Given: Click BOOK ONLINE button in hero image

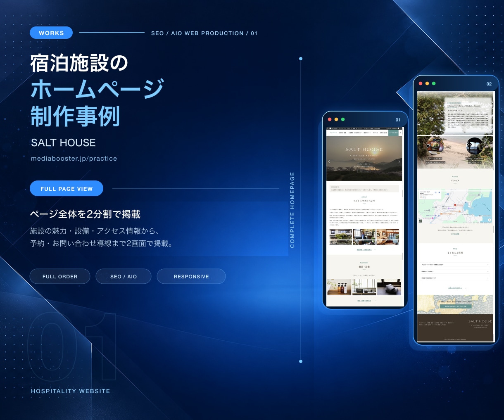Looking at the screenshot, I should (x=364, y=171).
